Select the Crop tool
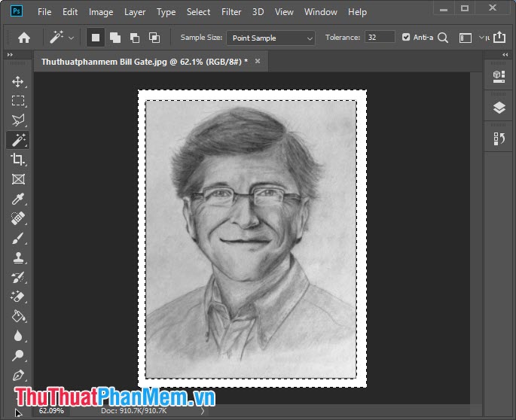The height and width of the screenshot is (420, 516). click(x=18, y=160)
